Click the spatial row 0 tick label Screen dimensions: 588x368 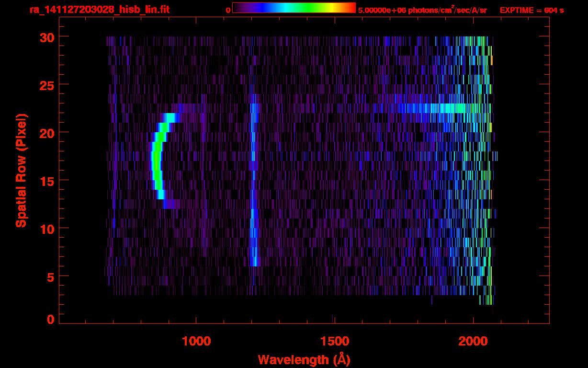click(51, 319)
